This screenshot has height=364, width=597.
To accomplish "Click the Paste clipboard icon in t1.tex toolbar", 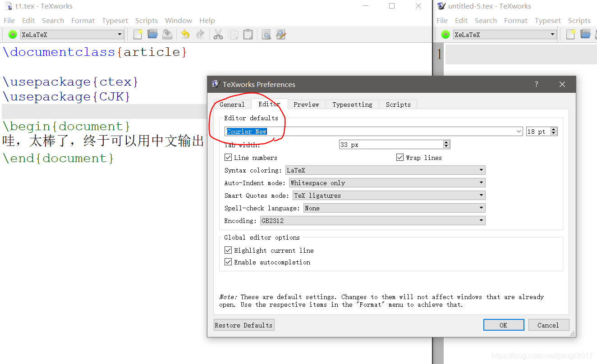I will click(x=248, y=34).
